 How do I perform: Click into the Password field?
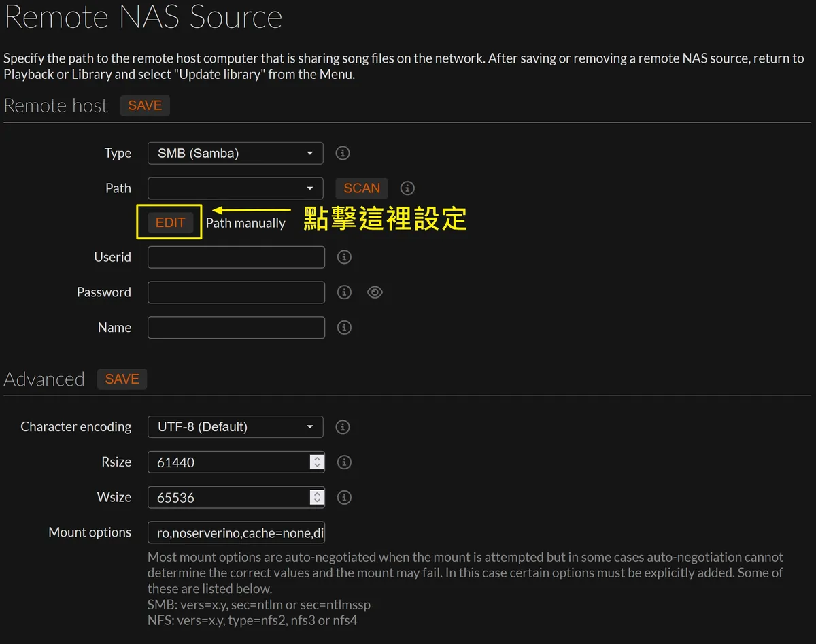[x=236, y=292]
